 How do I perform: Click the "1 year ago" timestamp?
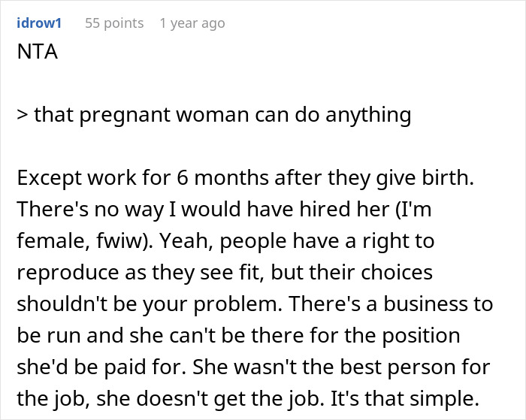click(x=192, y=23)
